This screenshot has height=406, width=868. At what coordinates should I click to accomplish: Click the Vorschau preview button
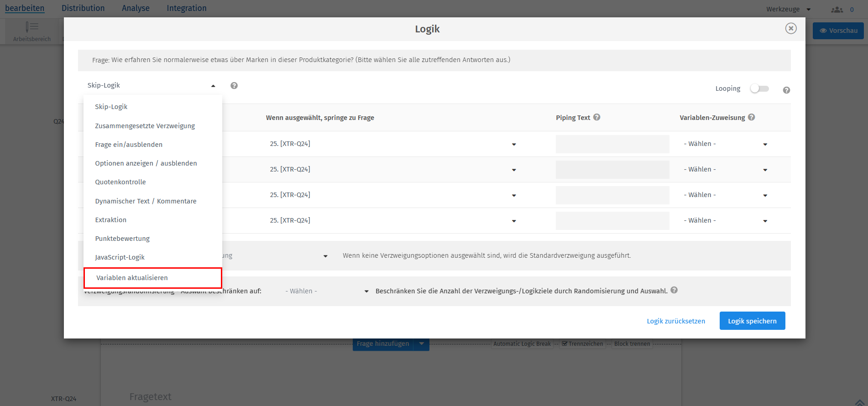click(x=838, y=31)
